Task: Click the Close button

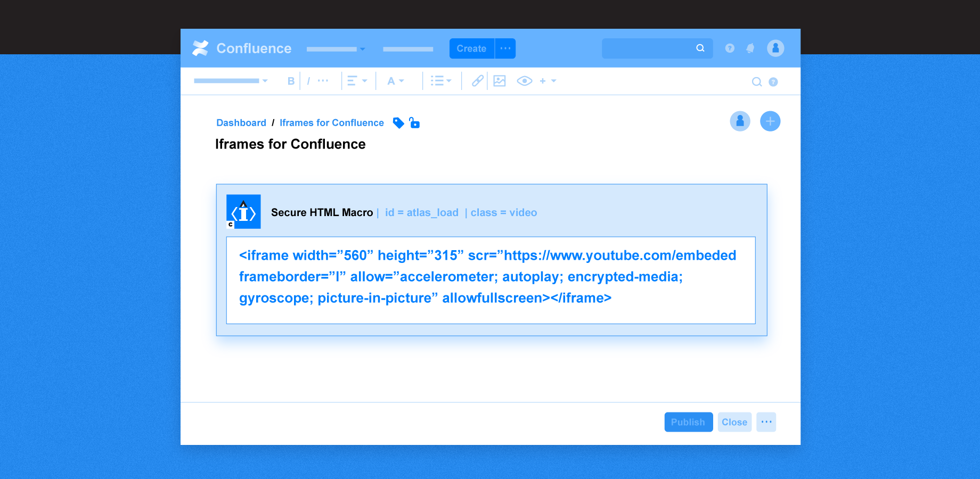Action: (734, 422)
